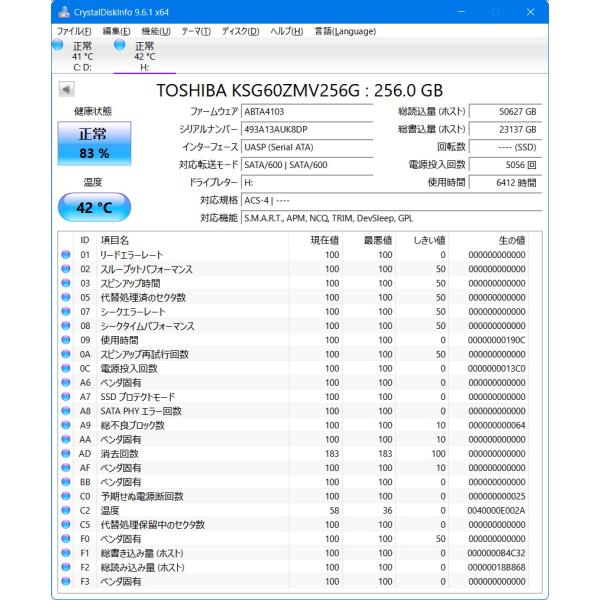Click status icon of row A6 ベンダ固有
Viewport: 600px width, 600px height.
66,382
